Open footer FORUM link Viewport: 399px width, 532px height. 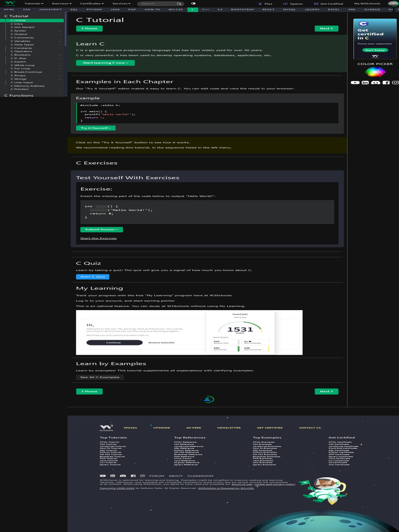click(156, 476)
